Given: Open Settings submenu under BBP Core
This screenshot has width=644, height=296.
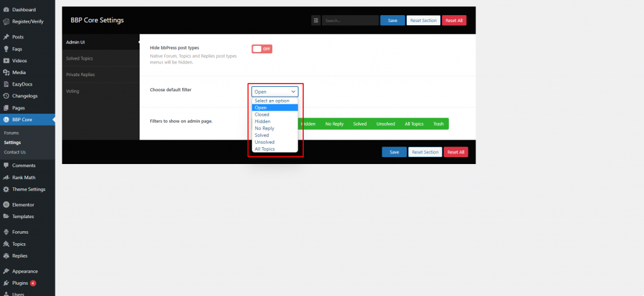Looking at the screenshot, I should pyautogui.click(x=13, y=143).
